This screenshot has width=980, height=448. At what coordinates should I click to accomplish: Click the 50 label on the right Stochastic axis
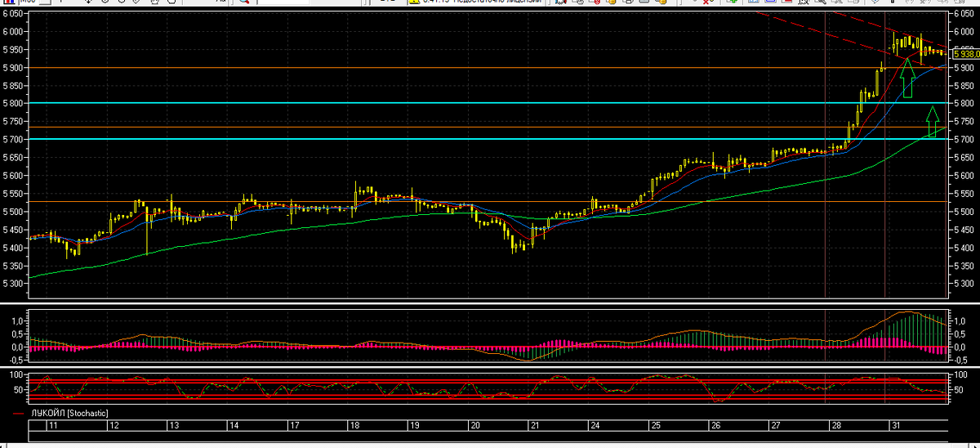pos(957,390)
